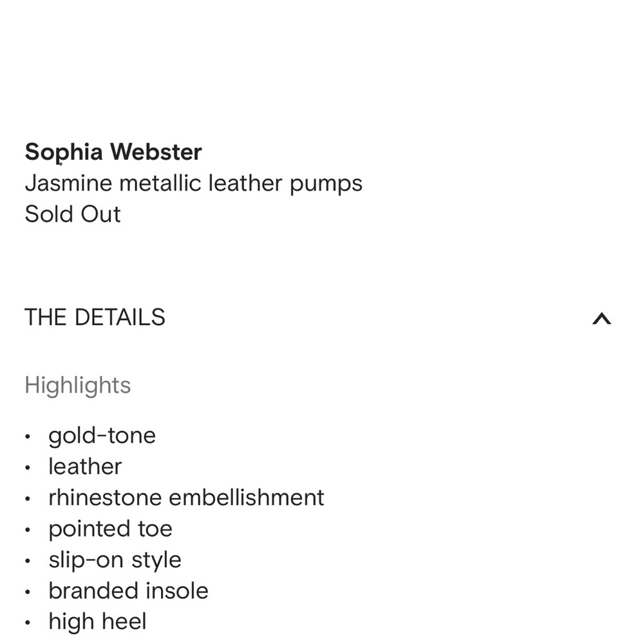Screen dimensions: 644x644
Task: Click the bullet beside leather
Action: click(28, 468)
